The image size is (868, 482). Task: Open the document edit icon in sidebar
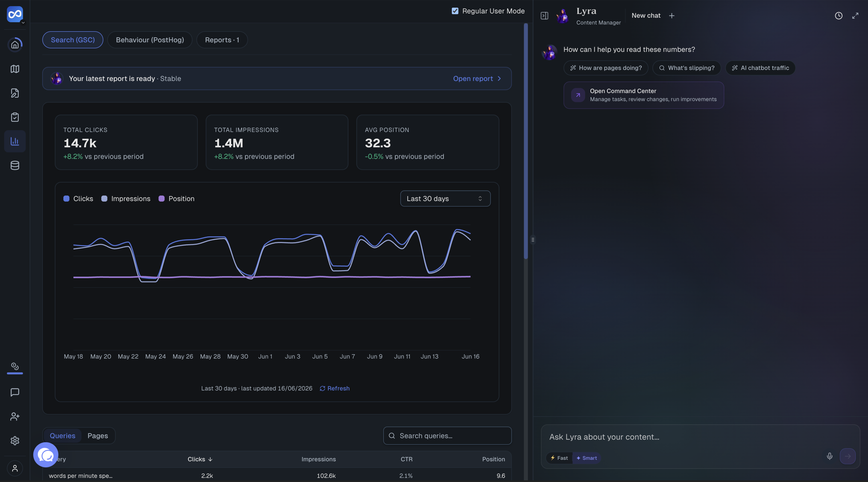[x=15, y=93]
